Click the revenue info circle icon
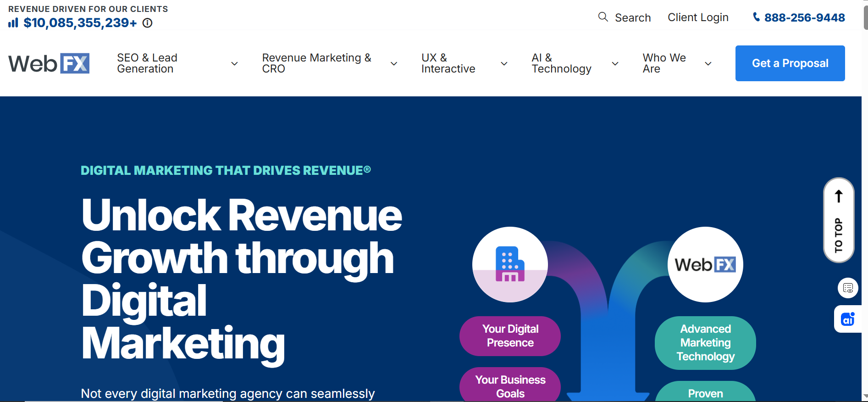The height and width of the screenshot is (402, 868). 147,23
